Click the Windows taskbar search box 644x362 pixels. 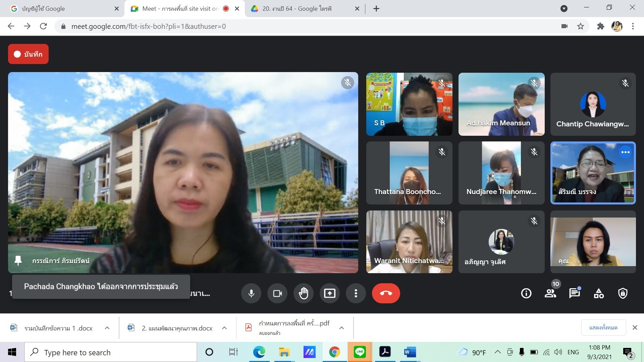pyautogui.click(x=111, y=352)
